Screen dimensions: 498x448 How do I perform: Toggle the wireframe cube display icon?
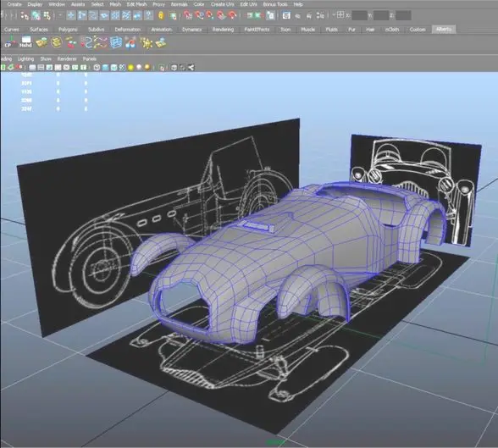tap(97, 67)
